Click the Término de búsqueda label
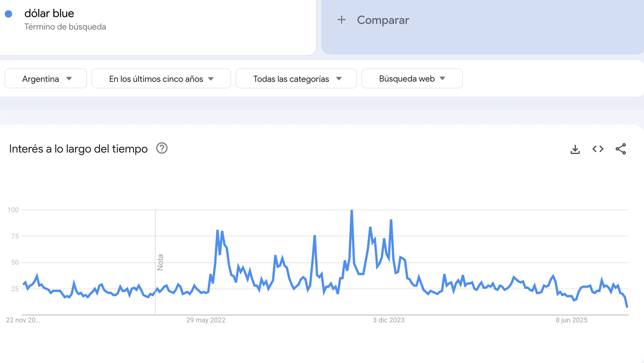Image resolution: width=644 pixels, height=363 pixels. [x=65, y=27]
